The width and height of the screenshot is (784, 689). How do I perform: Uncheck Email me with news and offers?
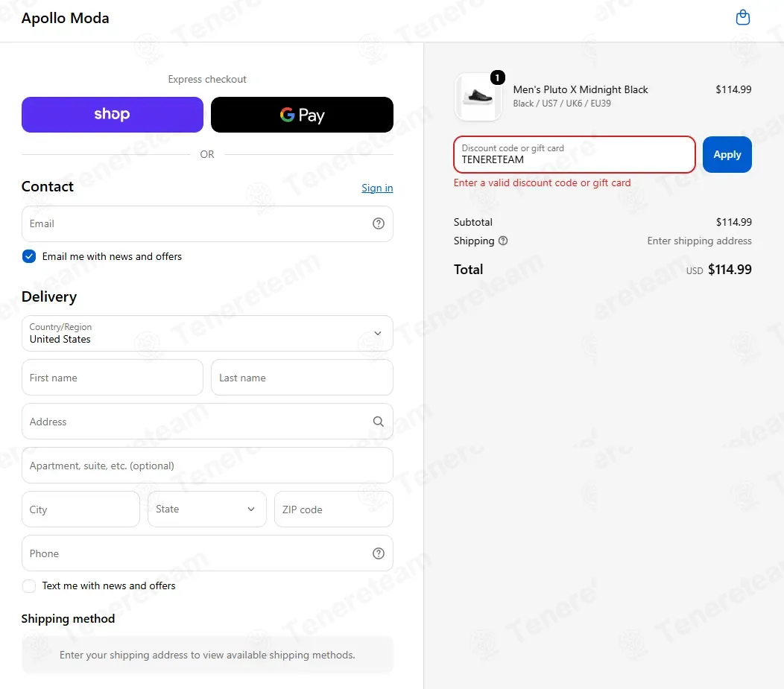click(29, 256)
